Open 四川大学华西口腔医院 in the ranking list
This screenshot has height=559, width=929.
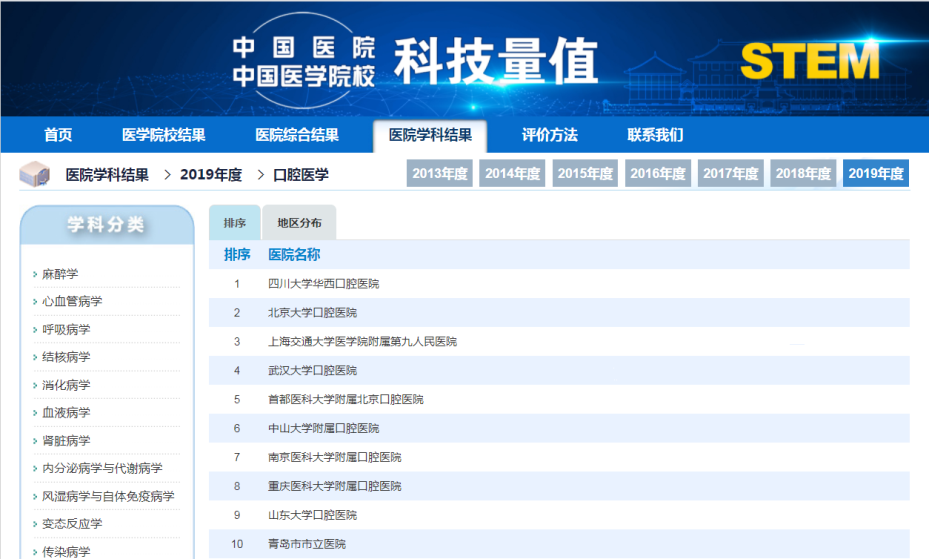[324, 284]
